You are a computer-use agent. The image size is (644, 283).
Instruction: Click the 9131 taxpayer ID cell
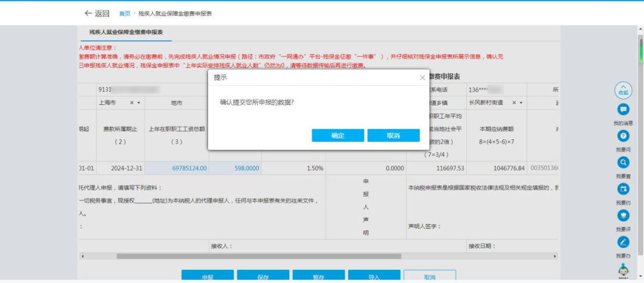pyautogui.click(x=153, y=90)
